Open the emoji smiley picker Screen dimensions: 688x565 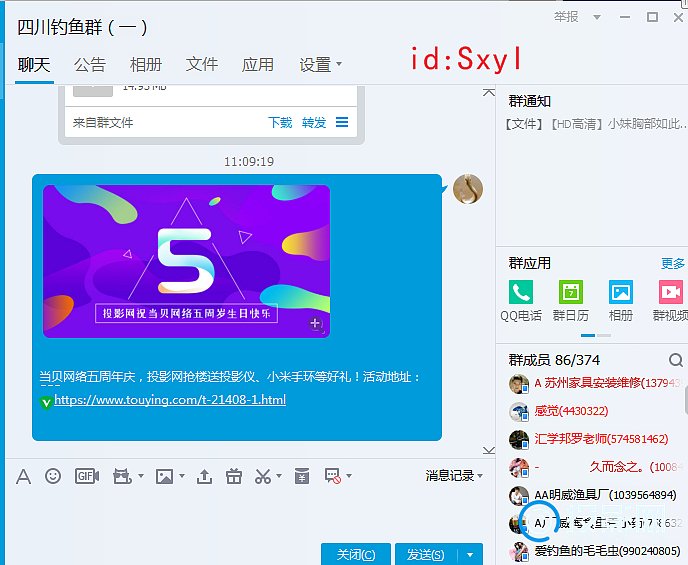[x=53, y=476]
